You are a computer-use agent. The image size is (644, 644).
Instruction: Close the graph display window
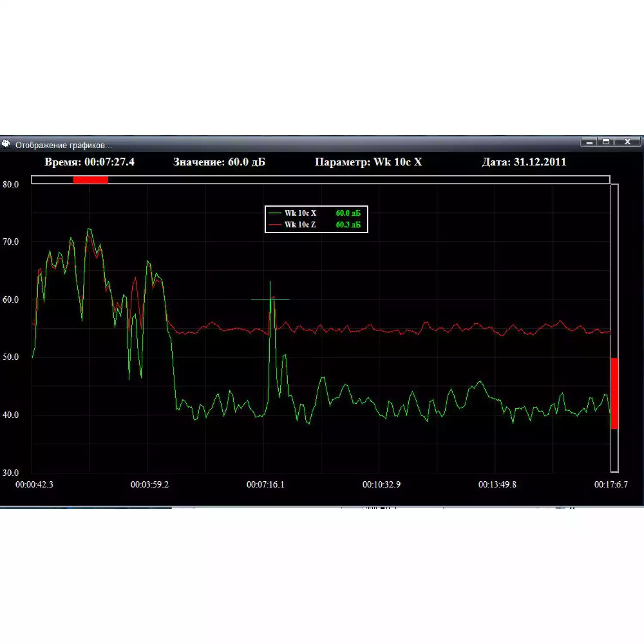(x=627, y=142)
